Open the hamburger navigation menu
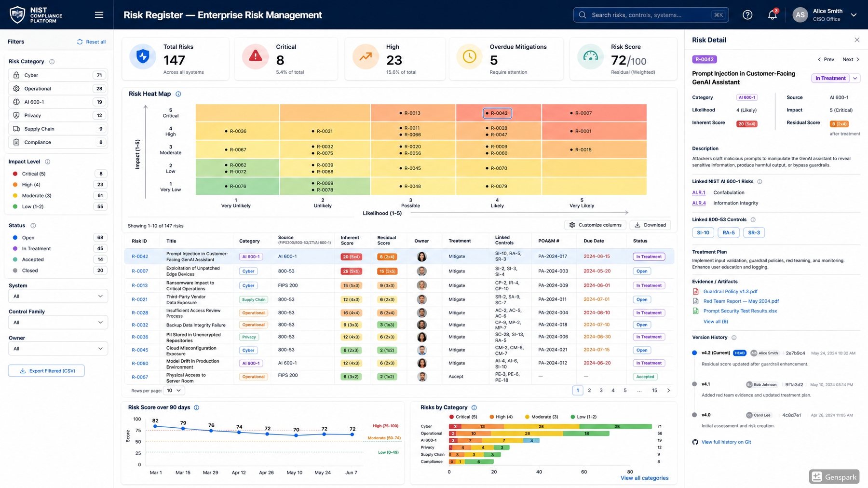Screen dimensions: 868x488 click(x=99, y=15)
